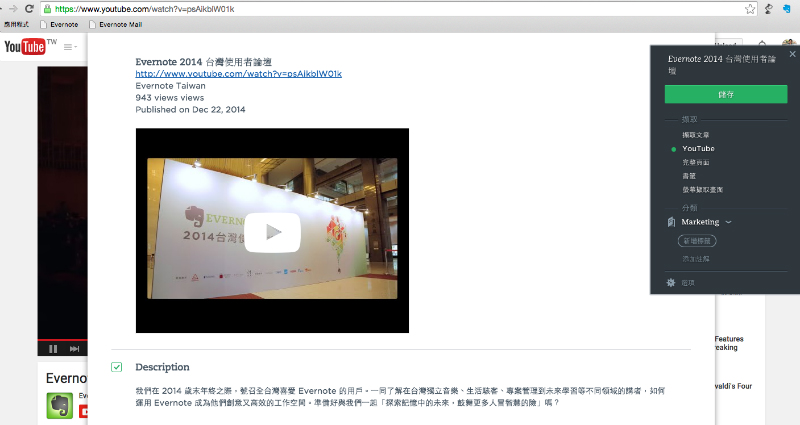Go to the YouTube home logo

coord(24,47)
